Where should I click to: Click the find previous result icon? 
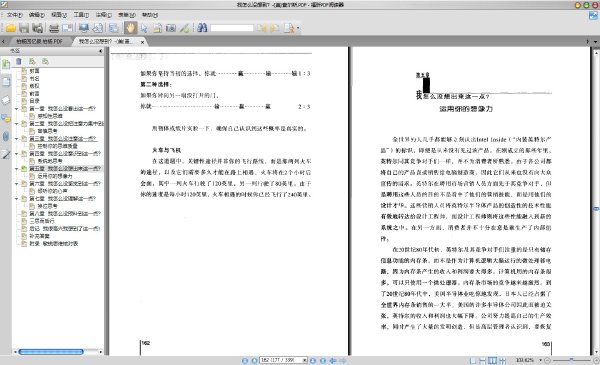pos(261,28)
